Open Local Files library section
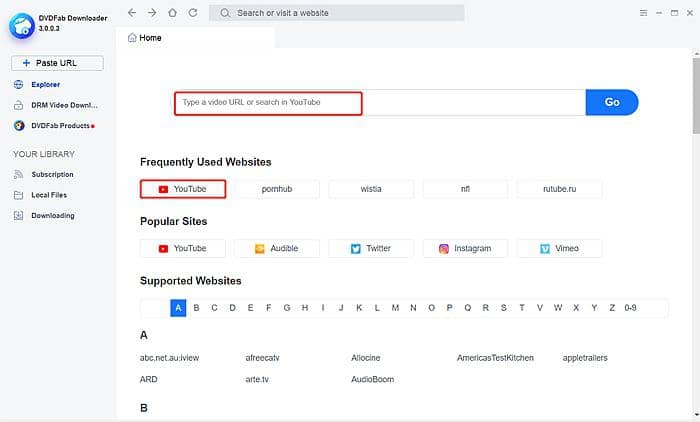Screen dimensions: 700x422 point(49,195)
